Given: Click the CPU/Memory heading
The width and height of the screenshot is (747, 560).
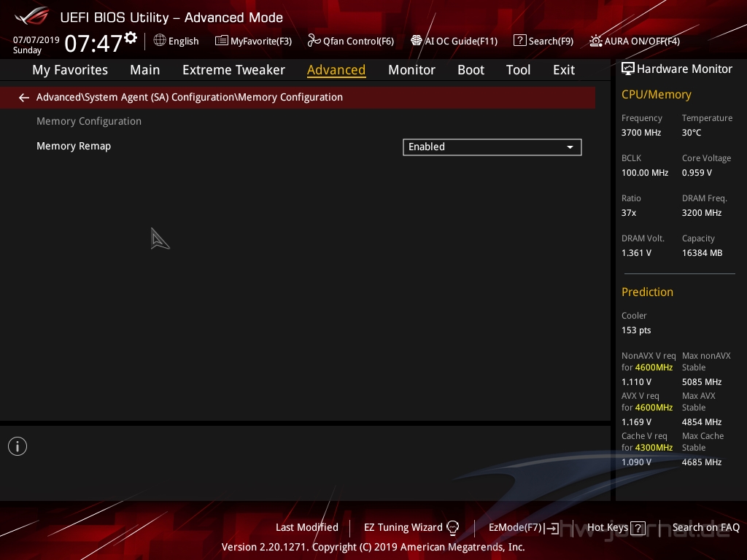Looking at the screenshot, I should tap(656, 94).
